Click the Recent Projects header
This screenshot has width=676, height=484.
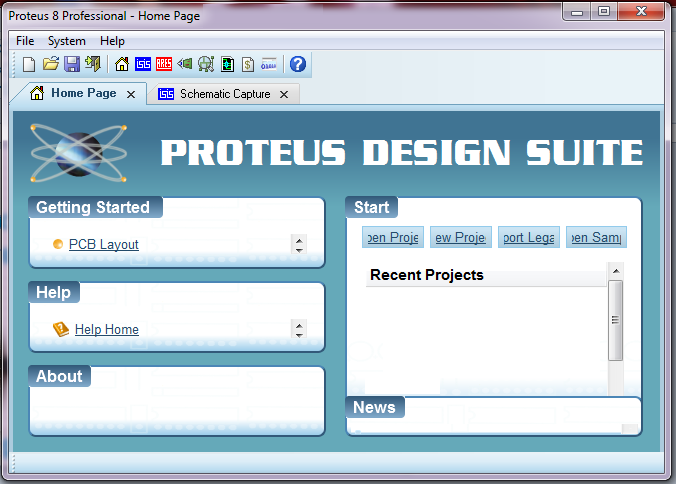(486, 275)
